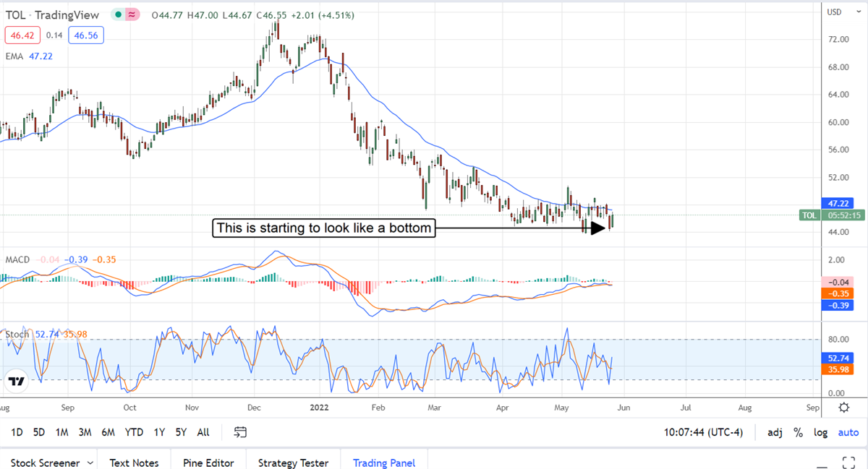
Task: Set range to 1Y
Action: (159, 432)
